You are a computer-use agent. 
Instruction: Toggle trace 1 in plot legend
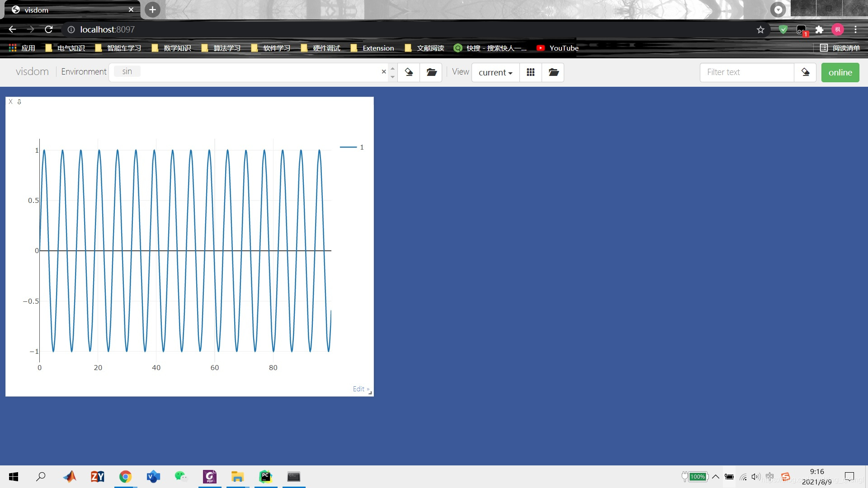(x=352, y=147)
